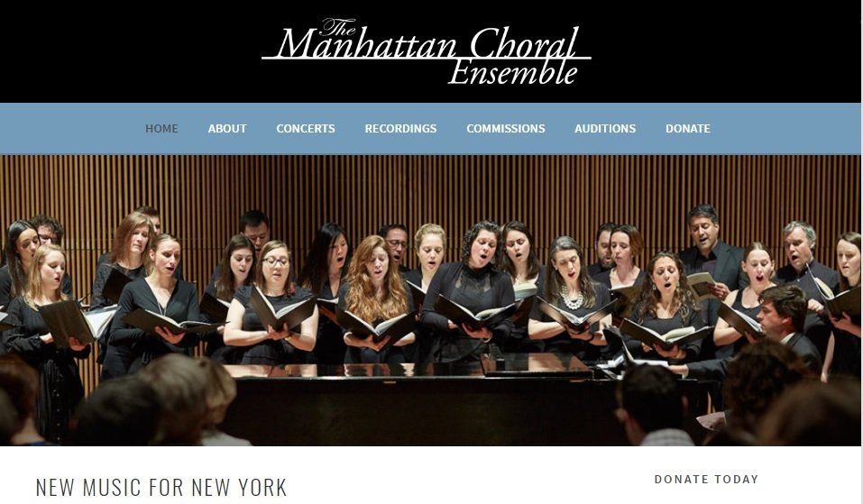The width and height of the screenshot is (863, 504).
Task: Click the empty black header beside the logo
Action: click(x=126, y=51)
